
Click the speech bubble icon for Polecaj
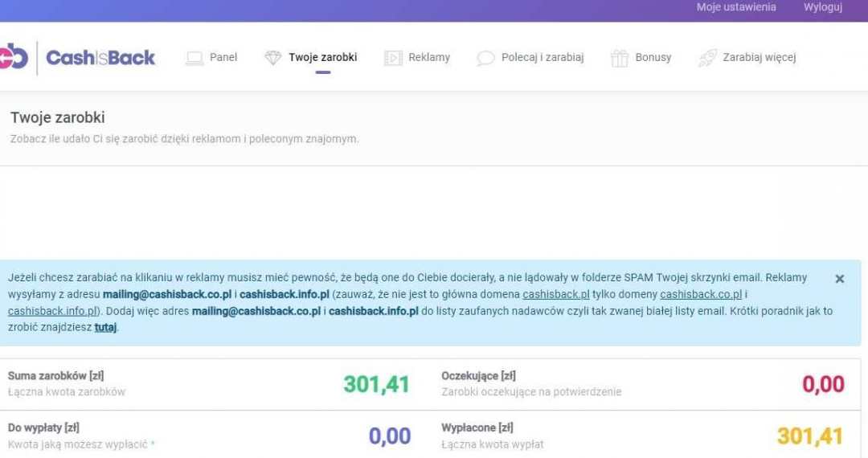[x=485, y=58]
